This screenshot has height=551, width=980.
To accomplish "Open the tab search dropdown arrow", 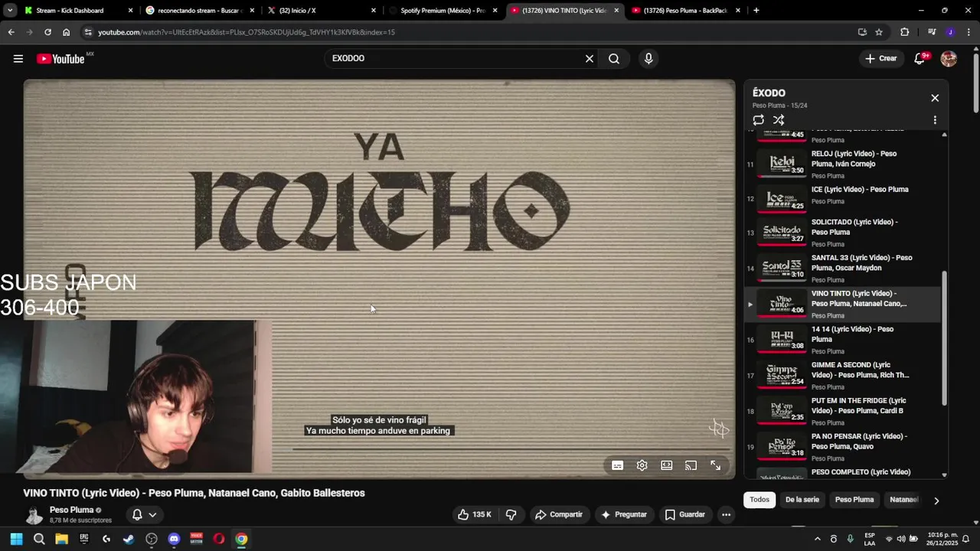I will [10, 11].
